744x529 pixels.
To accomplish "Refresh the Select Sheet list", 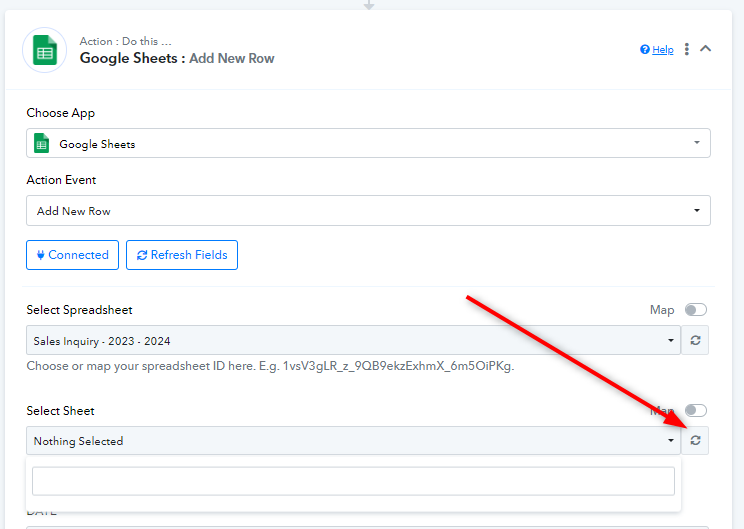I will 695,441.
